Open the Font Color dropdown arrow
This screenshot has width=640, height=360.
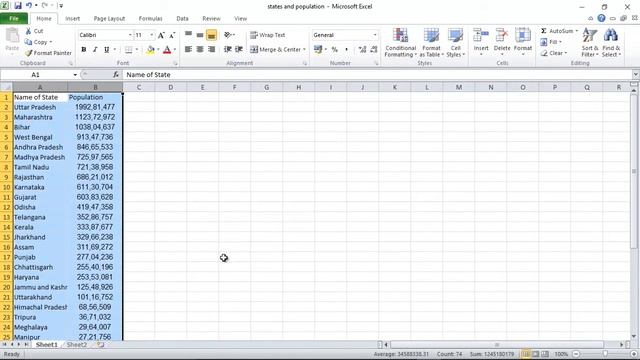(175, 49)
